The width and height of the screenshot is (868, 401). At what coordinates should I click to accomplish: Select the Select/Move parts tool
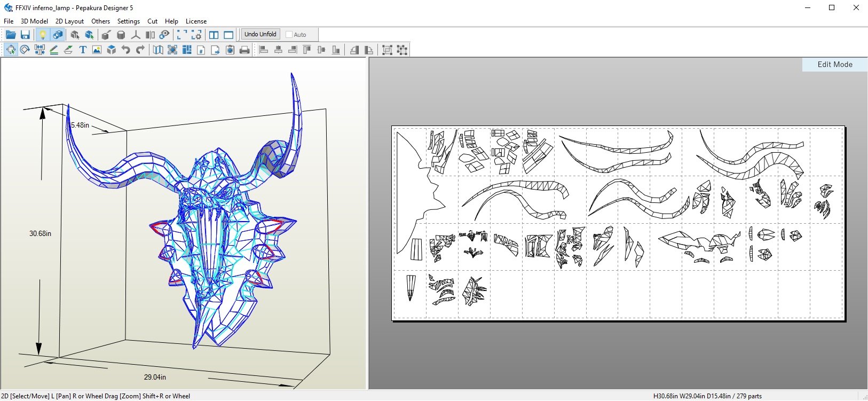(x=11, y=50)
